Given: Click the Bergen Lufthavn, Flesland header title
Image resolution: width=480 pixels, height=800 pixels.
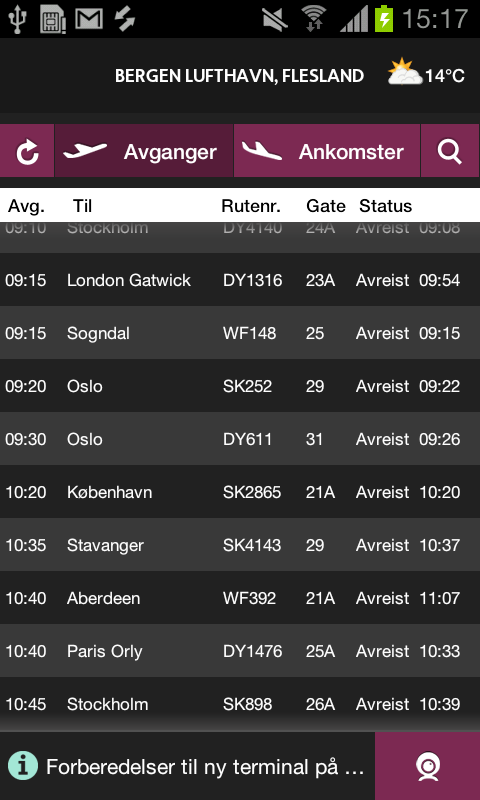Looking at the screenshot, I should point(239,76).
